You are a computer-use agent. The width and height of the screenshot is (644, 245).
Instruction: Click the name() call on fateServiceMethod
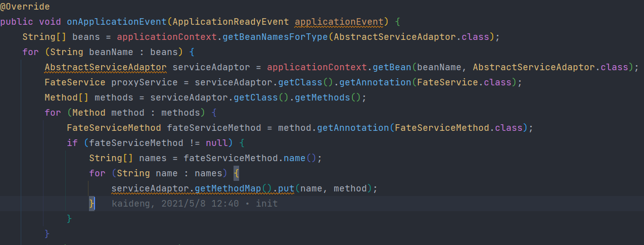(x=300, y=158)
